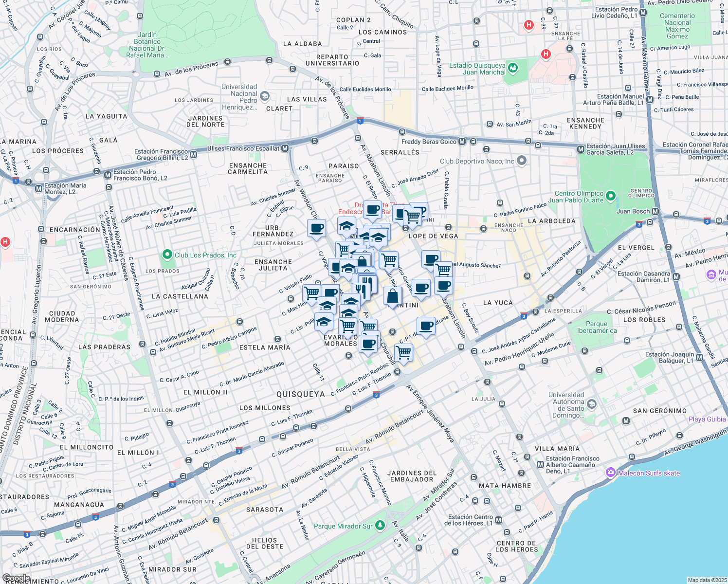Click southernmost shopping cart marker near Churchill
The height and width of the screenshot is (584, 728).
[x=403, y=352]
